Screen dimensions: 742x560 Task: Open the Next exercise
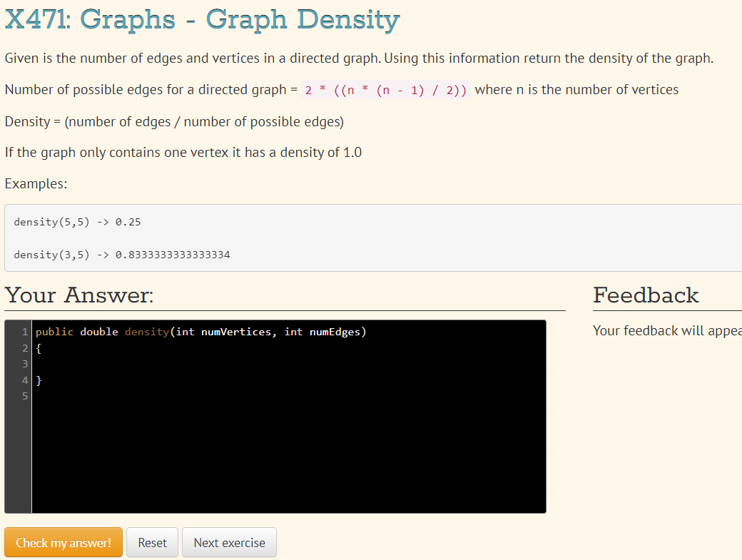click(229, 542)
